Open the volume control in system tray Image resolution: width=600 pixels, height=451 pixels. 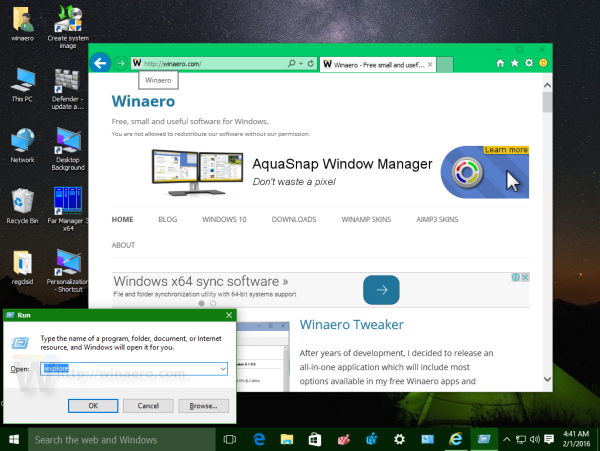tap(535, 440)
